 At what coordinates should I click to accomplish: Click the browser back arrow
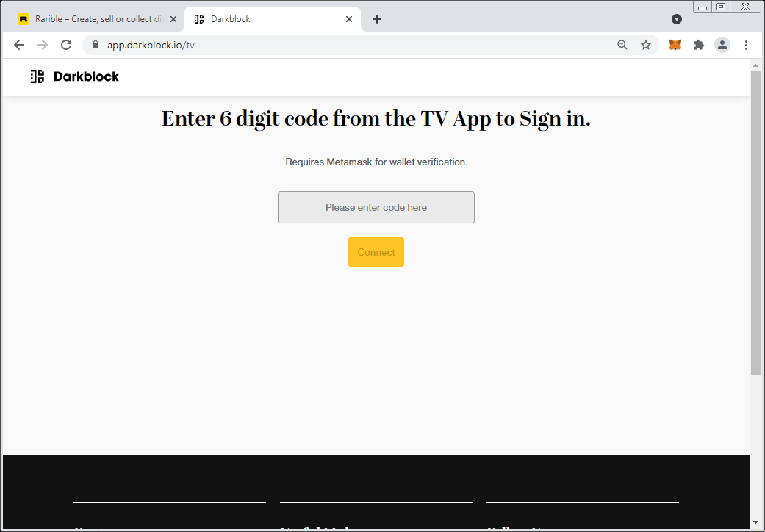(19, 45)
